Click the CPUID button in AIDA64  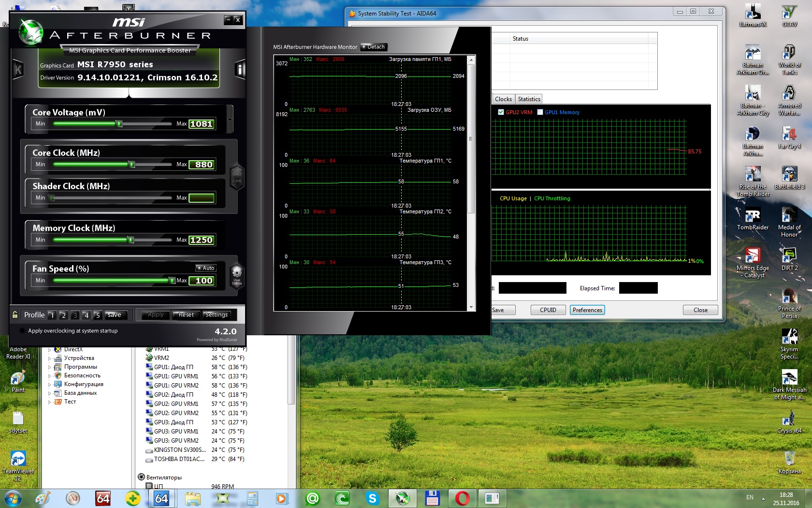pyautogui.click(x=548, y=310)
